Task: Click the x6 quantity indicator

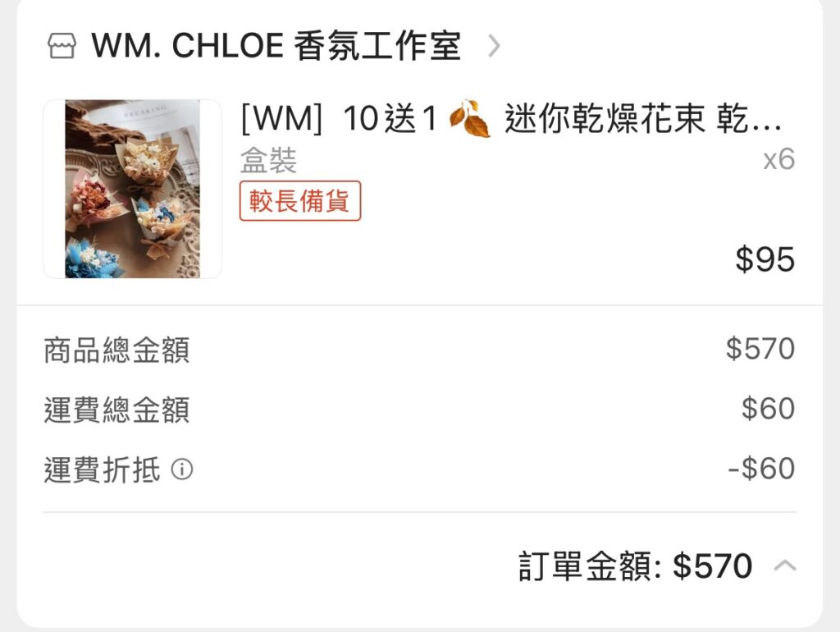Action: coord(779,159)
